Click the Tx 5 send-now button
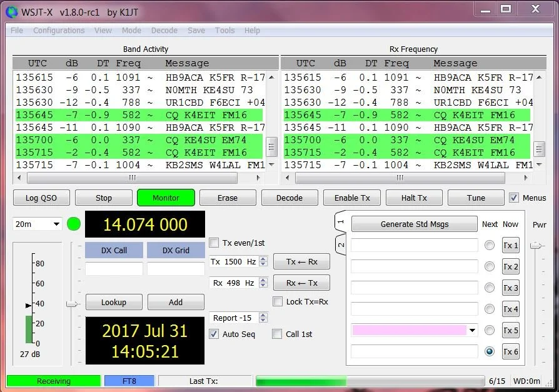The image size is (559, 392). click(510, 330)
